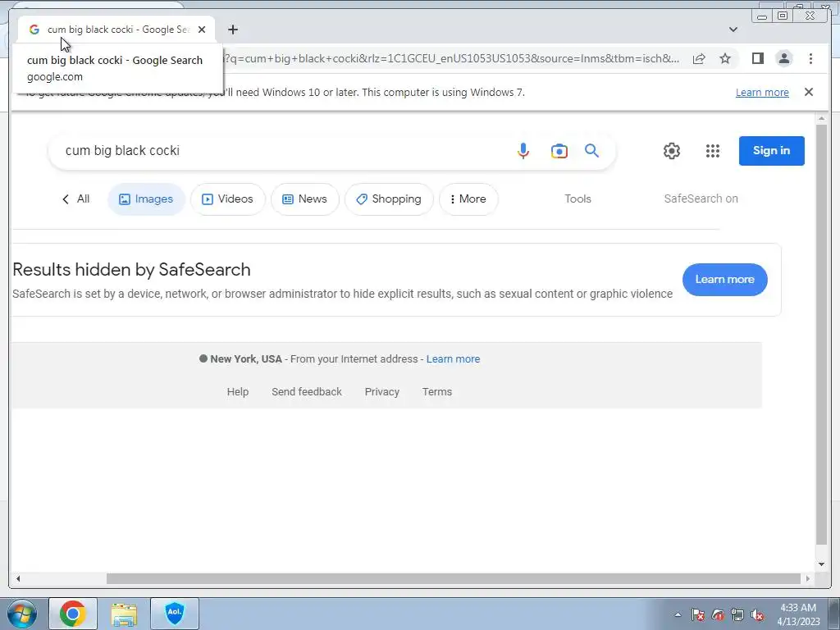
Task: Click 'Results hidden by SafeSearch' heading
Action: (131, 269)
